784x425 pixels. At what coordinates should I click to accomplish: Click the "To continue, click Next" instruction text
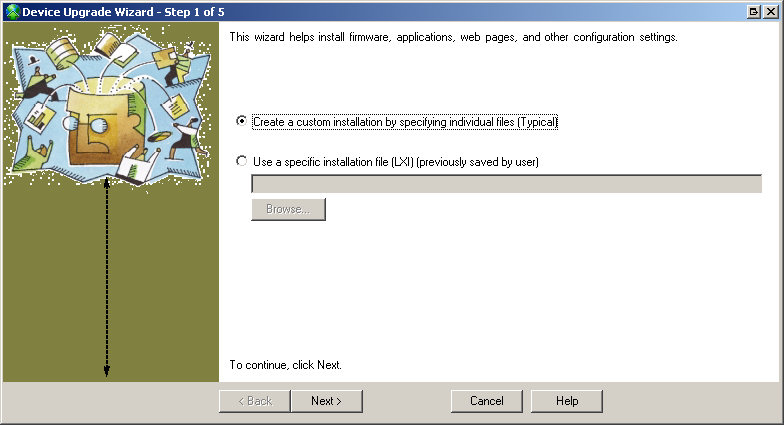coord(286,365)
